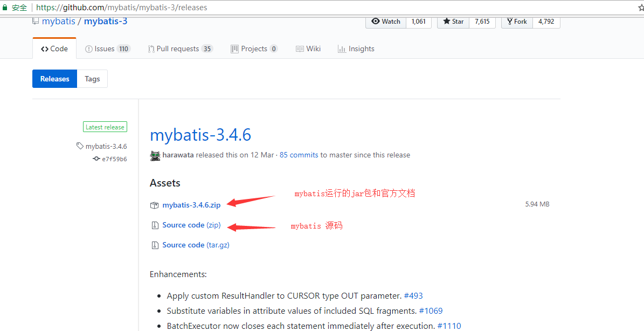Download Source code (zip)
644x331 pixels.
tap(191, 225)
